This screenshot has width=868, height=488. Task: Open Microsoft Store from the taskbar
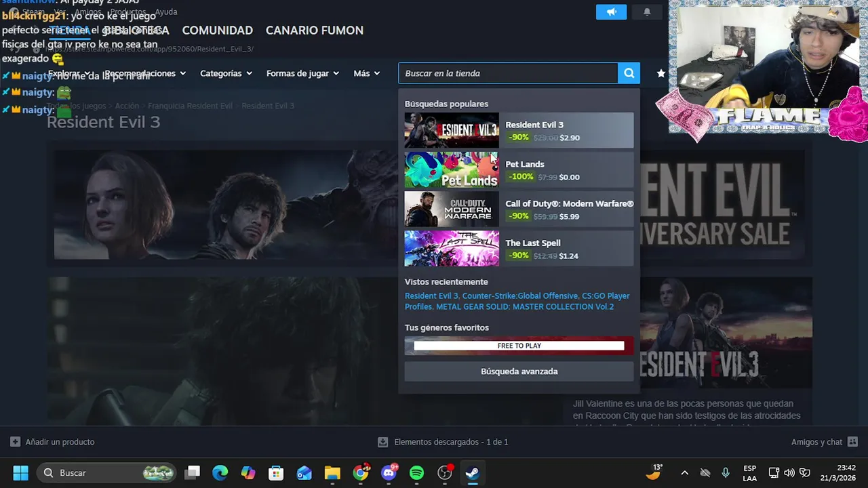[x=276, y=472]
